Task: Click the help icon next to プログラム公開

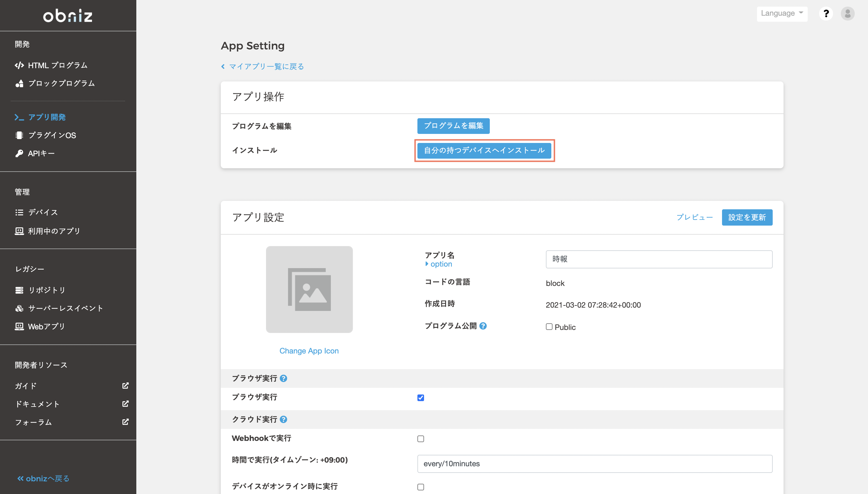Action: coord(483,326)
